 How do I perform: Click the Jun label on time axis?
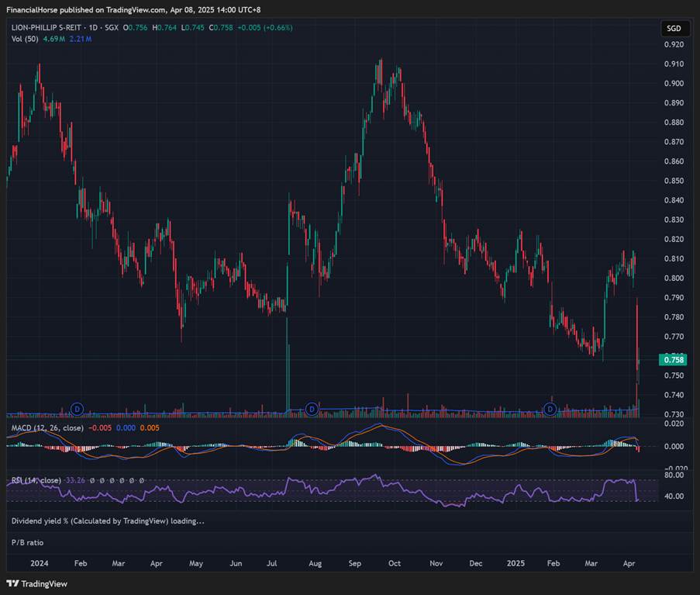(236, 563)
